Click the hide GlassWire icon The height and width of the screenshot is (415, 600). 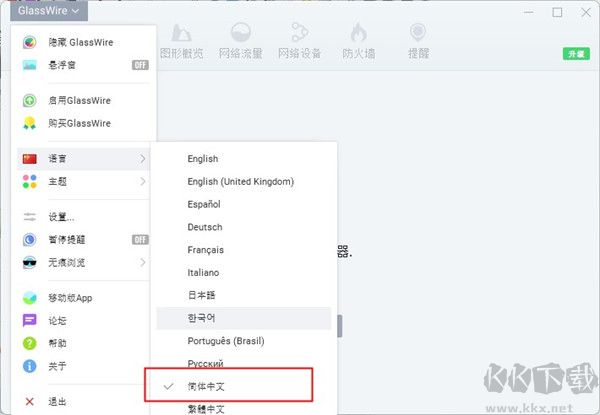pyautogui.click(x=29, y=42)
